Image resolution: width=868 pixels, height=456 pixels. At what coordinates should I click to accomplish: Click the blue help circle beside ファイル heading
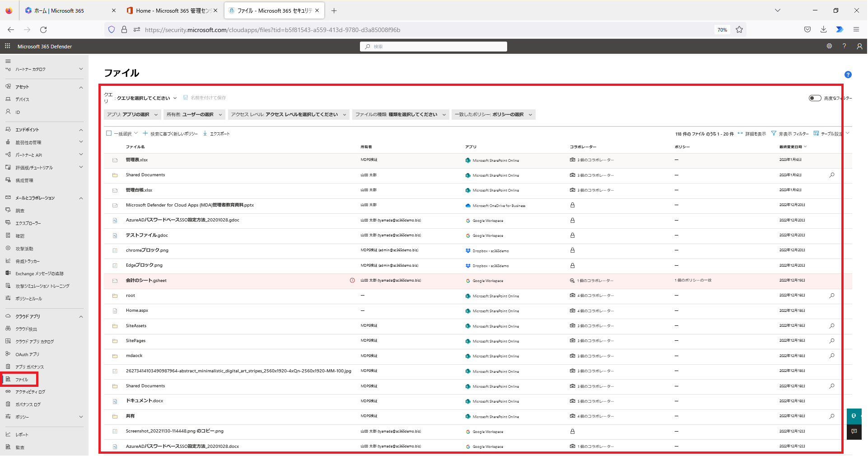pyautogui.click(x=848, y=75)
